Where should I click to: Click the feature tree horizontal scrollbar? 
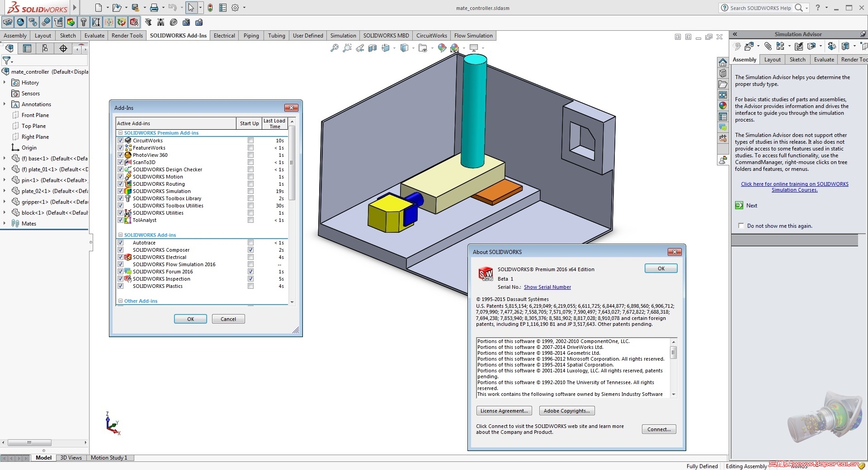click(44, 442)
